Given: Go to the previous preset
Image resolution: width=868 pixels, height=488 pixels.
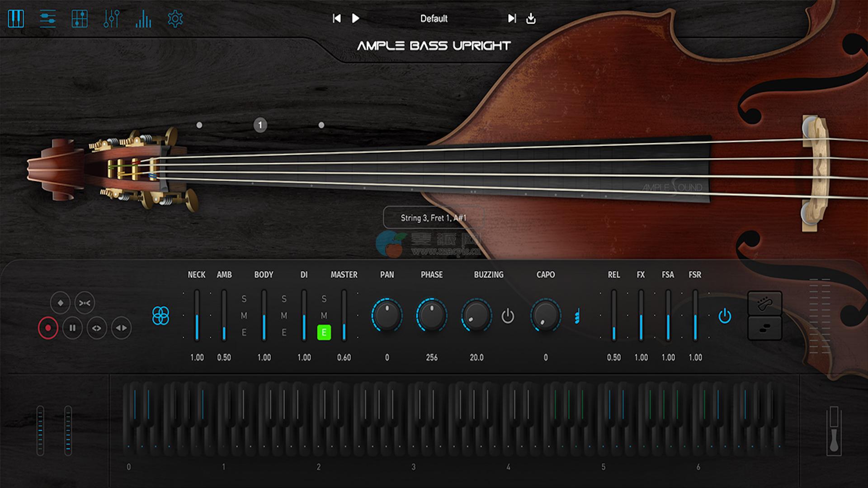Looking at the screenshot, I should point(337,19).
